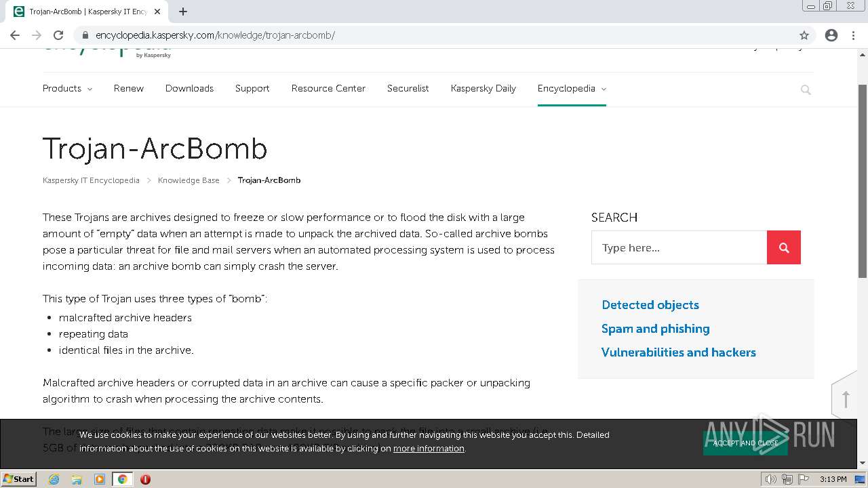Image resolution: width=868 pixels, height=488 pixels.
Task: Click the 'repeating data' bullet text
Action: coord(94,334)
